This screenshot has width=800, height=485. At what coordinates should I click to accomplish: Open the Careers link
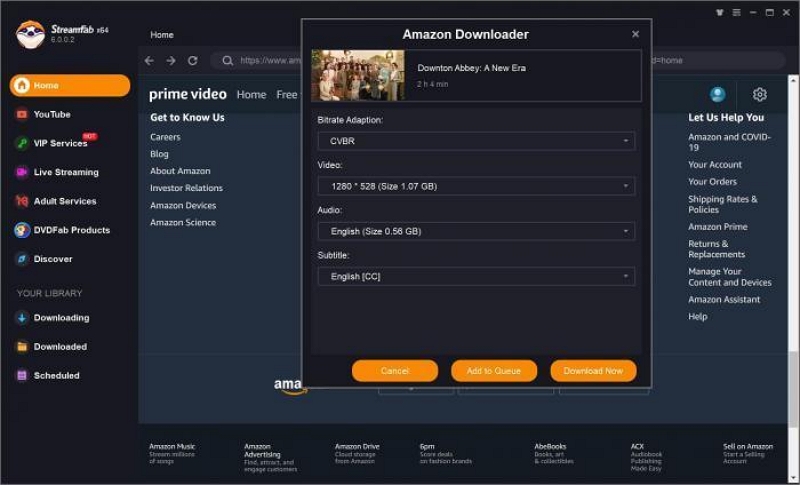click(x=165, y=137)
